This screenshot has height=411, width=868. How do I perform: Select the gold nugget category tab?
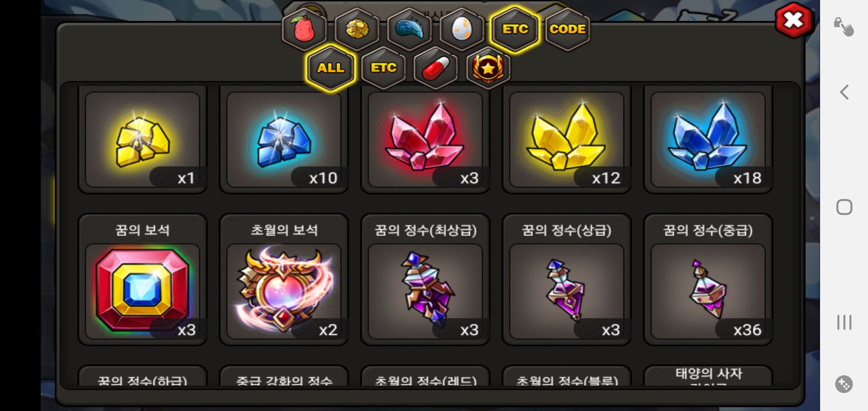tap(357, 29)
